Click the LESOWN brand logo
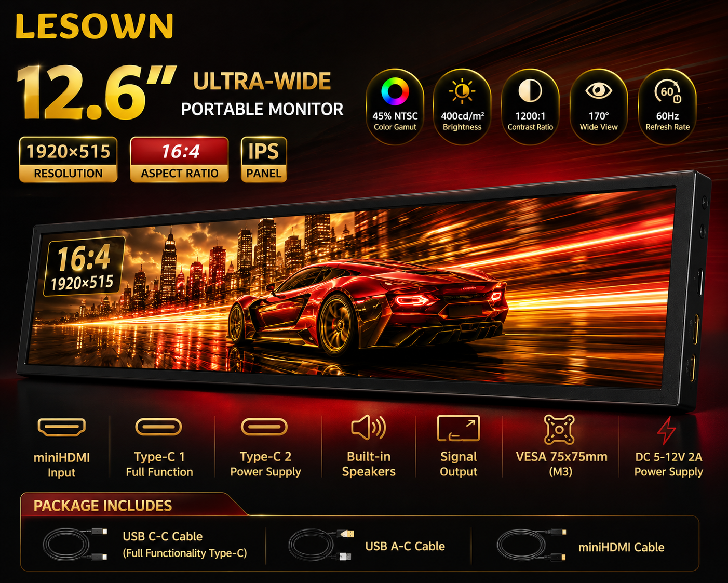This screenshot has height=583, width=728. (95, 27)
